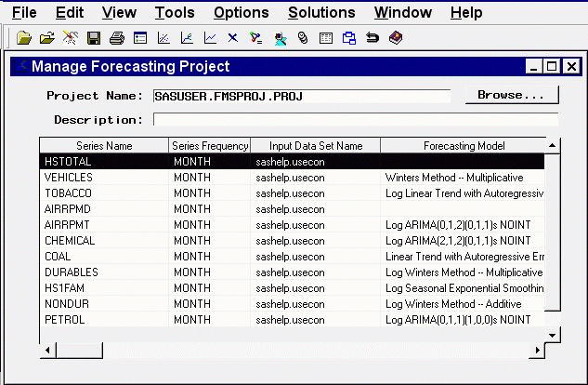Select the TOBACCO series row
Viewport: 588px width, 385px height.
coord(103,192)
